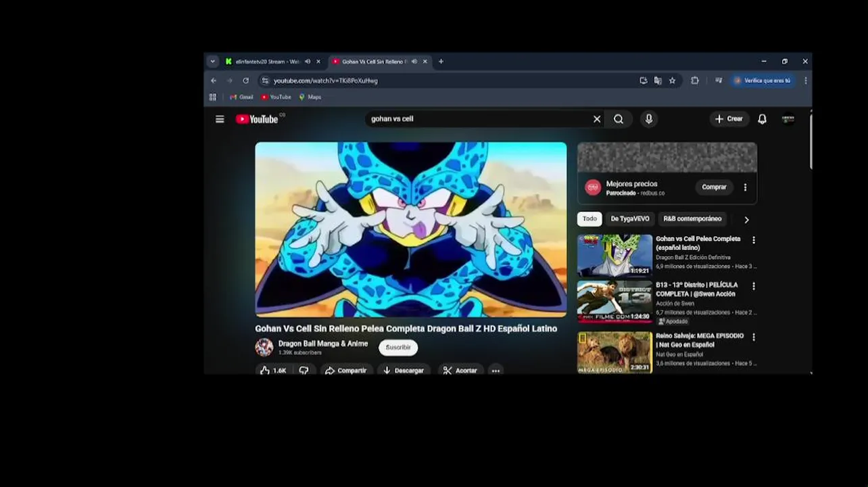868x487 pixels.
Task: Click in the address bar URL
Action: [326, 80]
